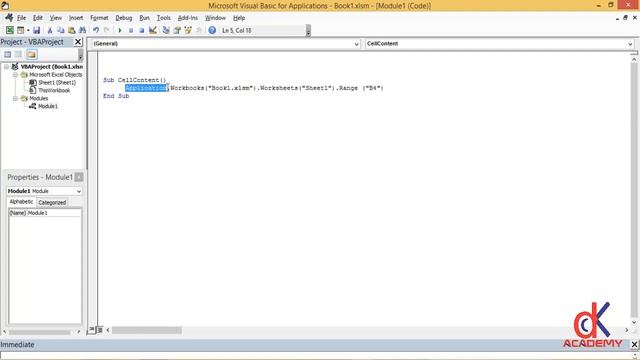Open the Run menu
Viewport: 640px width, 360px height.
click(144, 18)
